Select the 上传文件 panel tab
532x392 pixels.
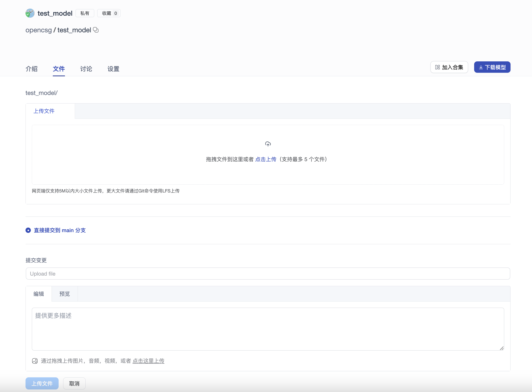pos(44,111)
